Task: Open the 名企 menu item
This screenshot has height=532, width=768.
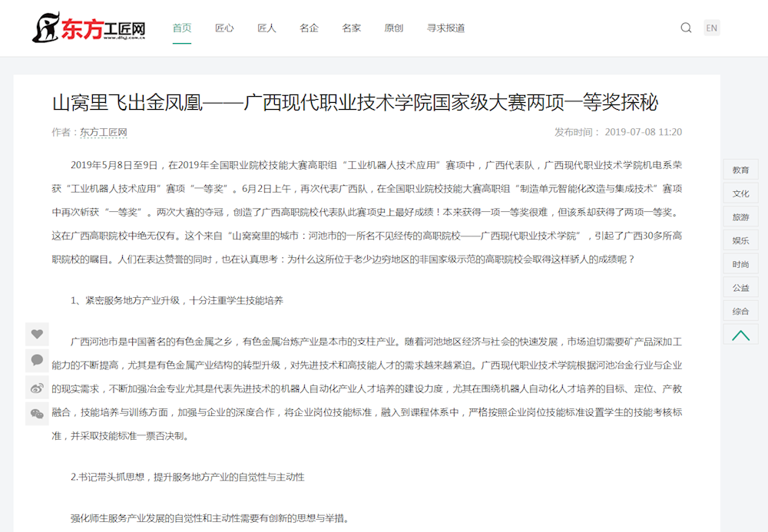Action: 309,28
